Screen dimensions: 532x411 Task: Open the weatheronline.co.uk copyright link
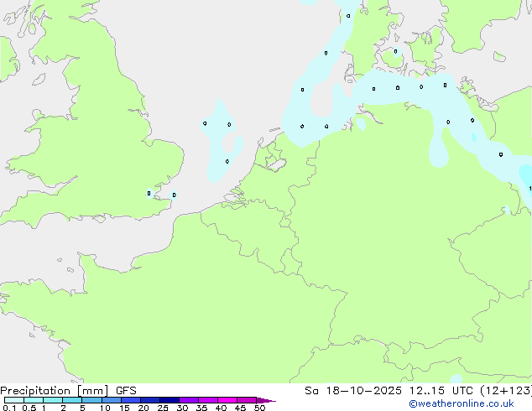pos(462,403)
